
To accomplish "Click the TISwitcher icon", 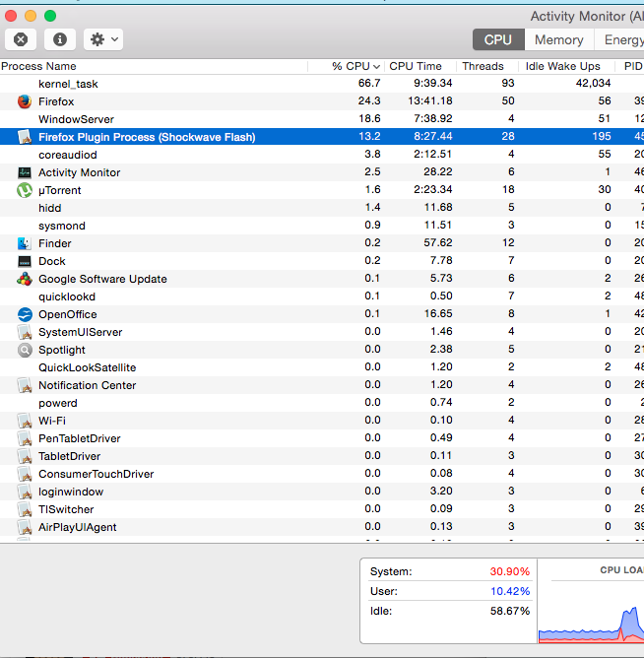I will pos(25,509).
